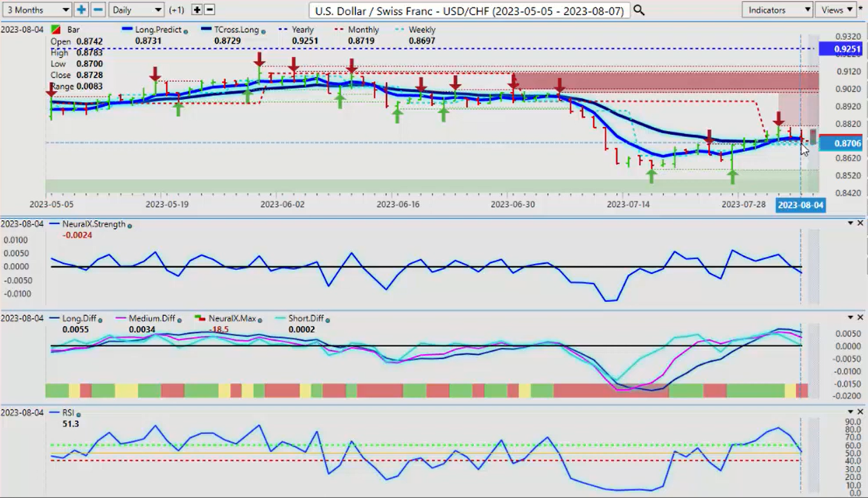Open the Indicators dropdown
The height and width of the screenshot is (498, 868).
(777, 10)
